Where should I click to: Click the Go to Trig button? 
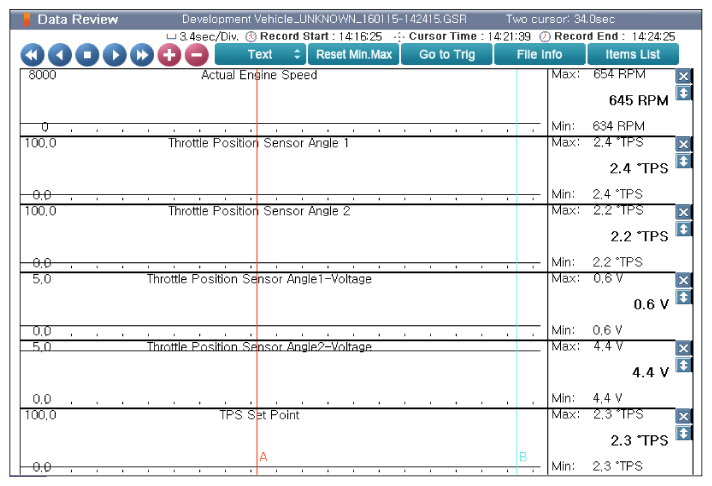pyautogui.click(x=445, y=54)
